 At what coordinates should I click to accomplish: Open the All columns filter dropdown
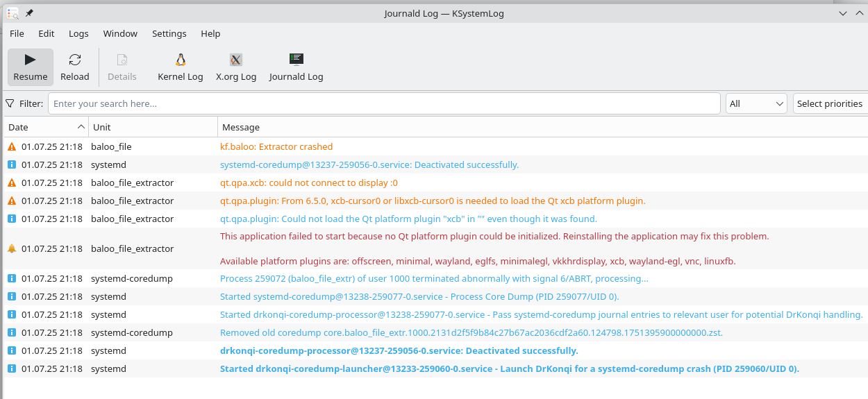coord(756,103)
